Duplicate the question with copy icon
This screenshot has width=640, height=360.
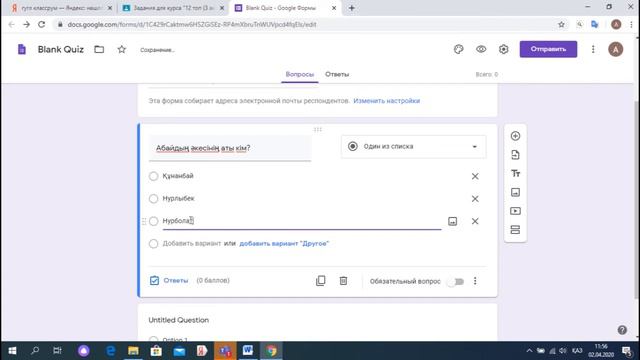coord(320,281)
